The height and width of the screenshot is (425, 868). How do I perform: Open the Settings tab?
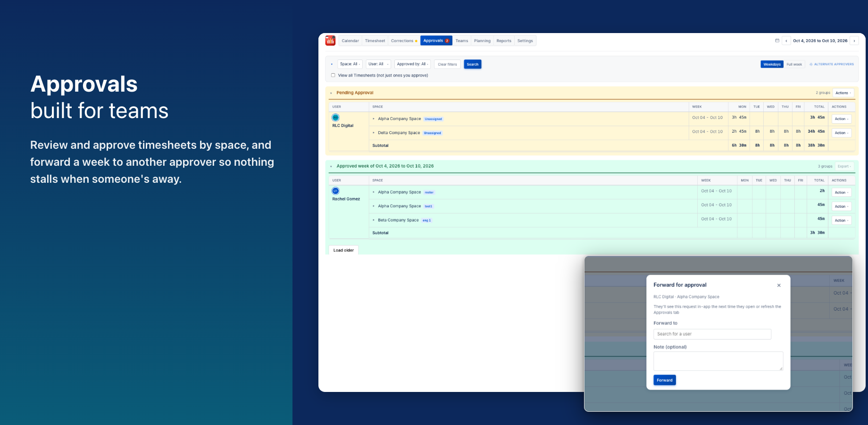tap(525, 41)
